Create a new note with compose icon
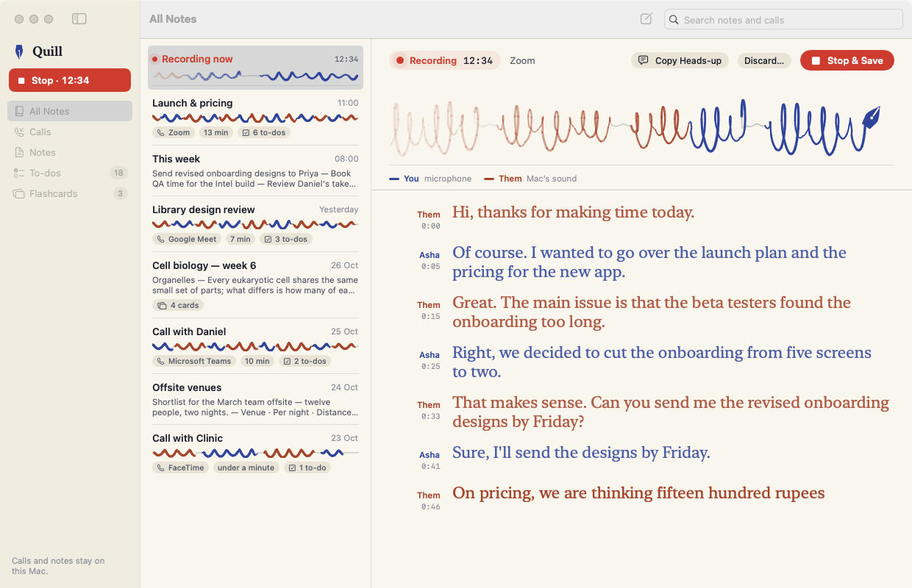 (x=646, y=19)
